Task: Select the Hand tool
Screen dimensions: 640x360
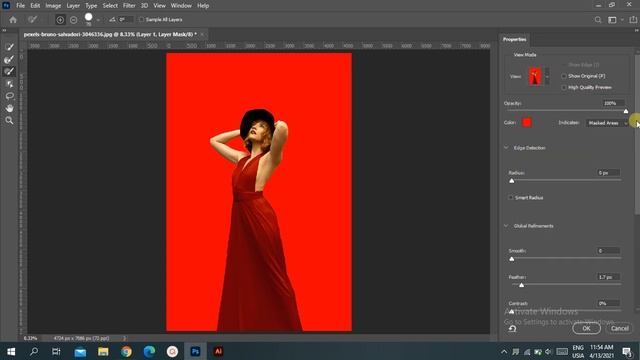Action: coord(9,108)
